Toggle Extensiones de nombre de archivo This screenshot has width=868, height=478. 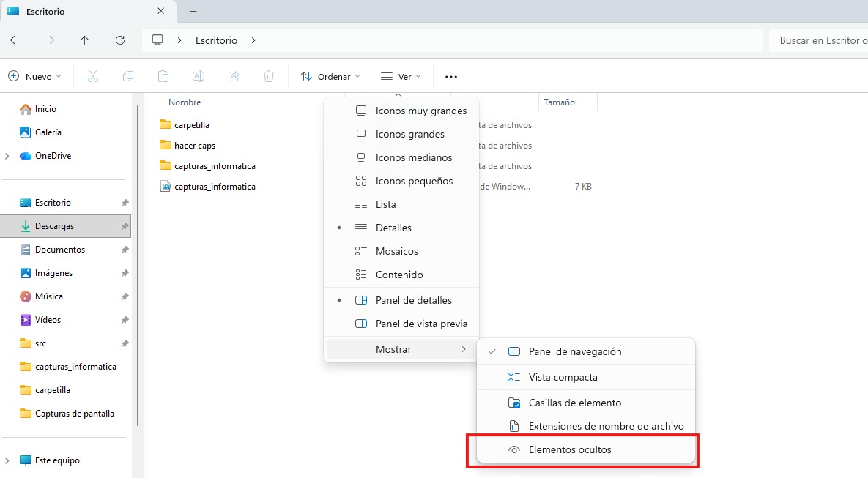(x=586, y=426)
